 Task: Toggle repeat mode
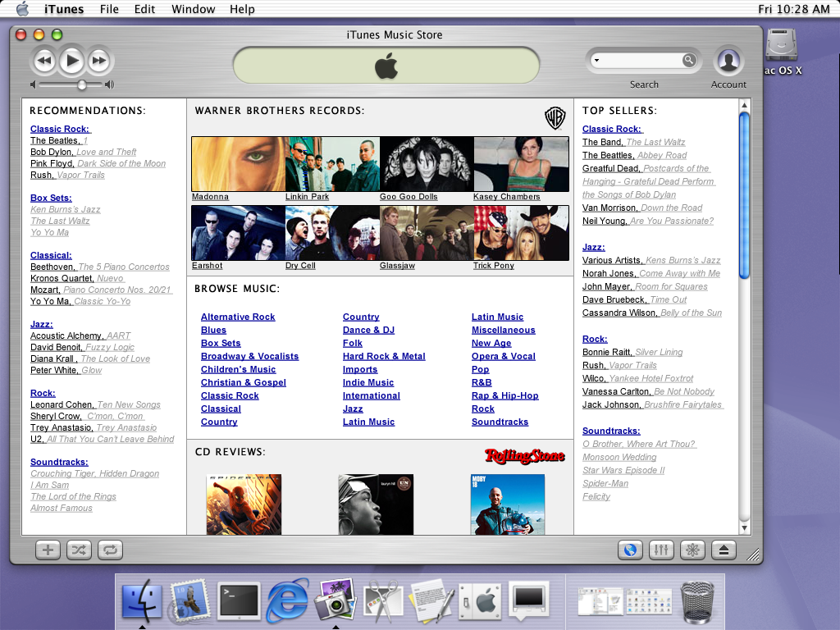[x=110, y=550]
